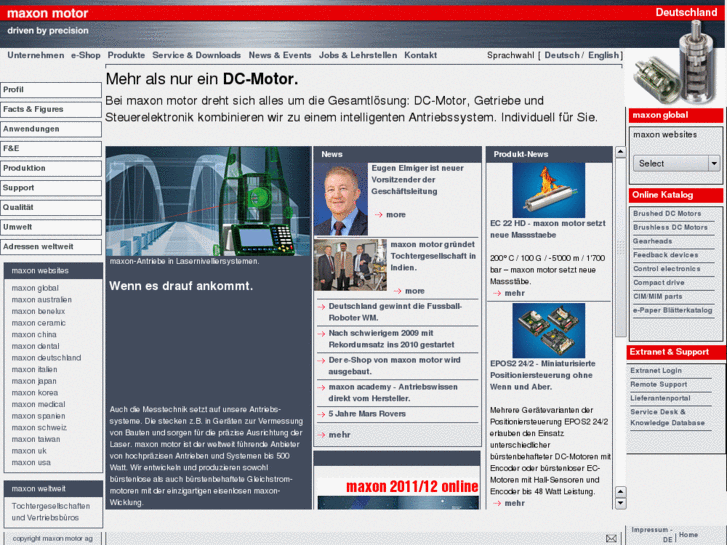Open Facts & Figures sidebar item
This screenshot has height=545, width=727.
click(51, 109)
